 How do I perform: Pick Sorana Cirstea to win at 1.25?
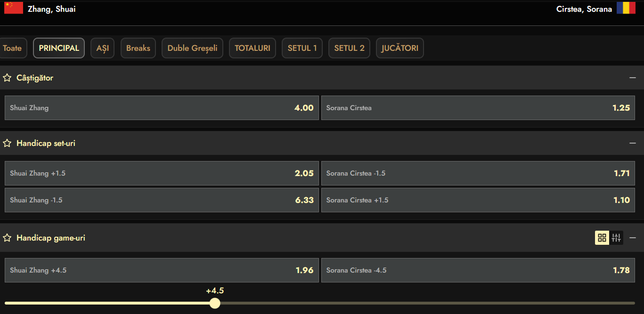click(x=478, y=108)
